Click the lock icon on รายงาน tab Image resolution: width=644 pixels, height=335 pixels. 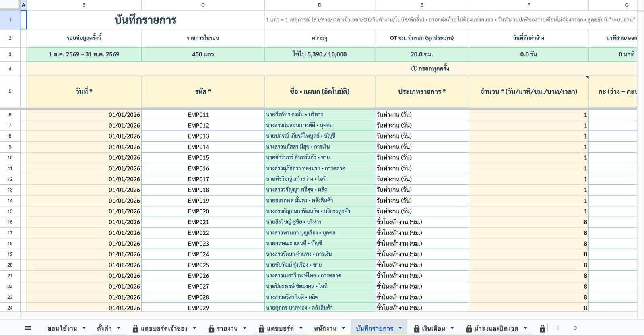click(x=211, y=329)
